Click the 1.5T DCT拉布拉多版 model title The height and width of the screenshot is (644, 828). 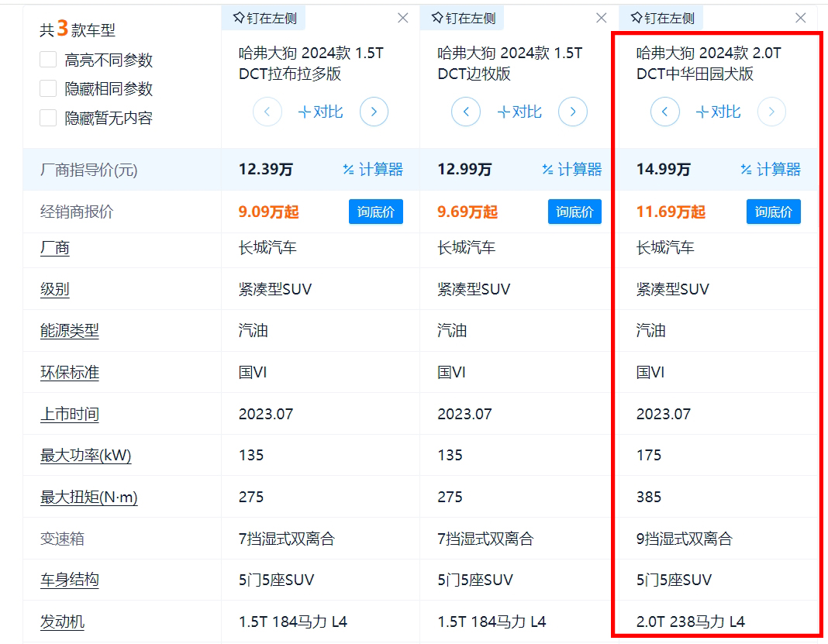point(312,64)
